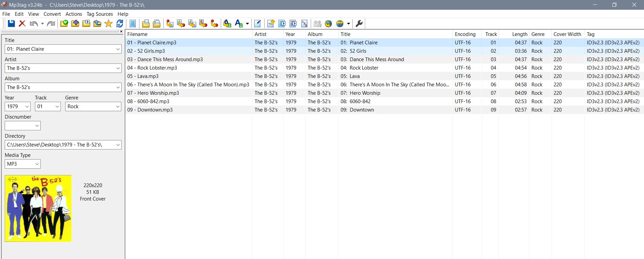
Task: Select the Rock Lobster.mp3 file row
Action: (x=157, y=68)
